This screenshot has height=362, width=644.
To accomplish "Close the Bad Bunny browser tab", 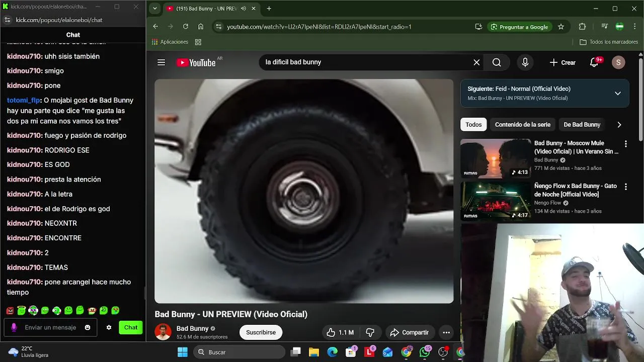I will point(255,9).
